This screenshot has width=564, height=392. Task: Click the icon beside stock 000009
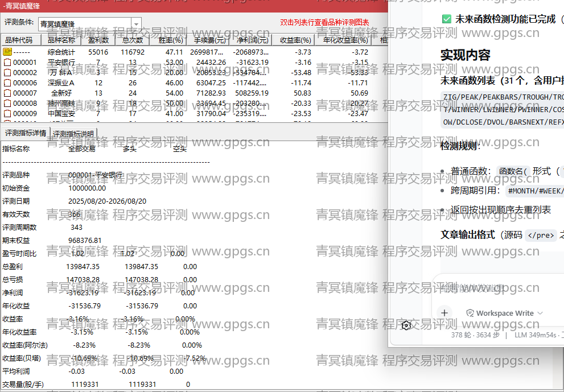point(7,113)
